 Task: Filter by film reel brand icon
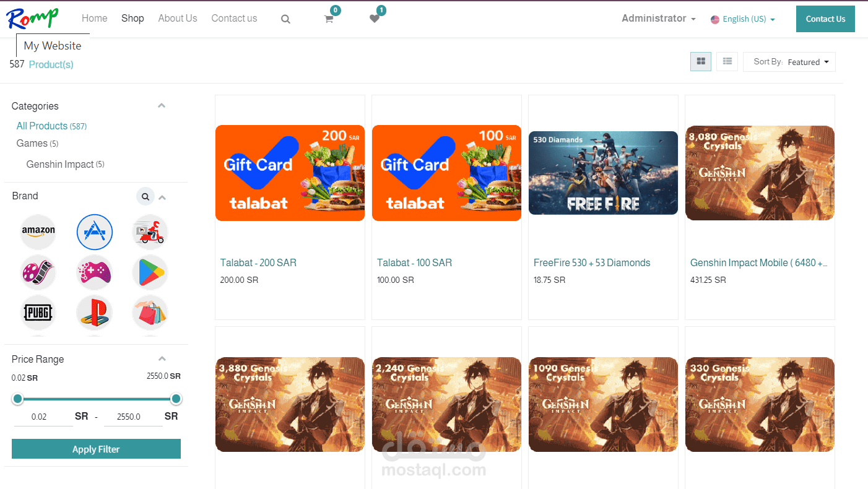(x=38, y=272)
